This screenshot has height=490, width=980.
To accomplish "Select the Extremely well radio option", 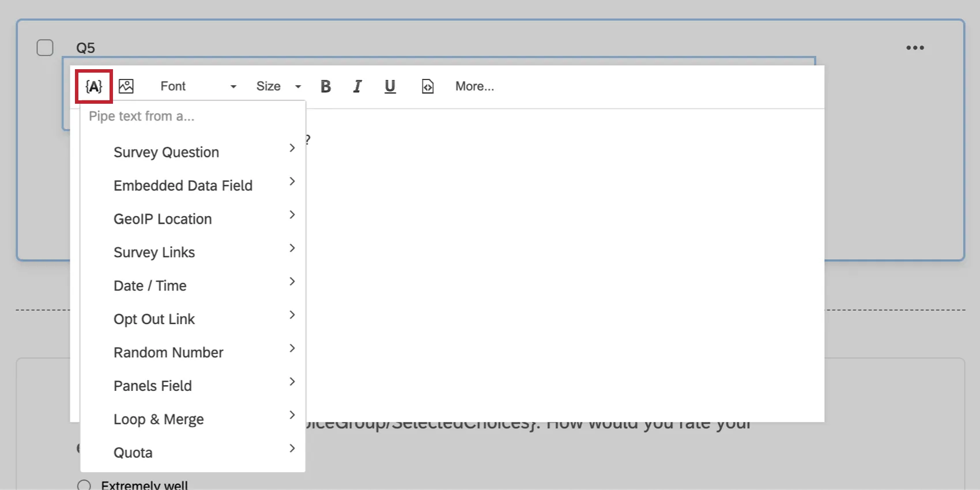I will (x=84, y=485).
